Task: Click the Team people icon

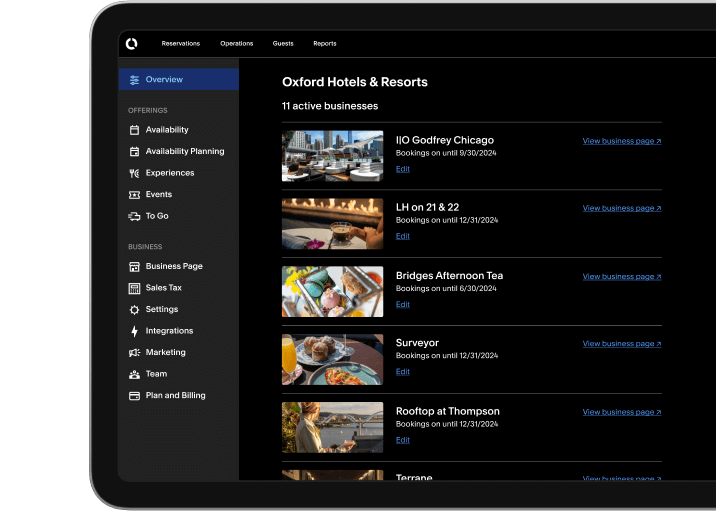Action: click(x=134, y=374)
